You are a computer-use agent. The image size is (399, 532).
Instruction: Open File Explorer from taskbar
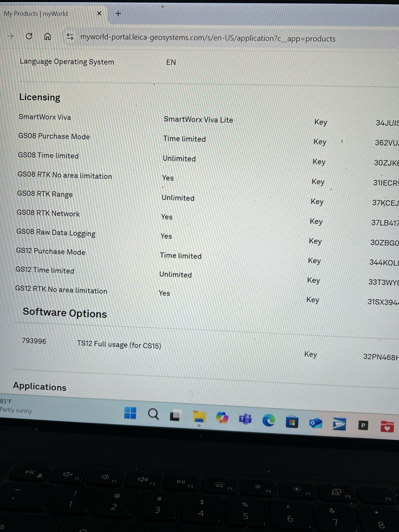click(x=199, y=417)
